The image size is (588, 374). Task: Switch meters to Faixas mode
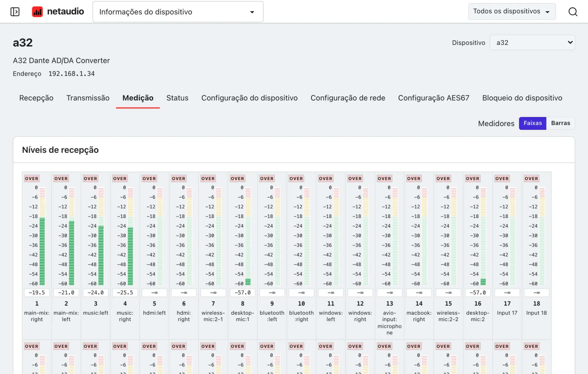[x=532, y=123]
